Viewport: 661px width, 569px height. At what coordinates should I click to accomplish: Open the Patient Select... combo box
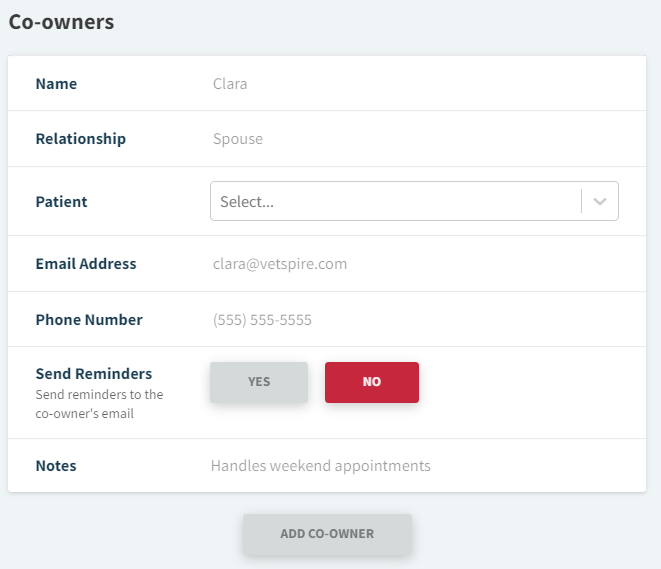tap(395, 201)
